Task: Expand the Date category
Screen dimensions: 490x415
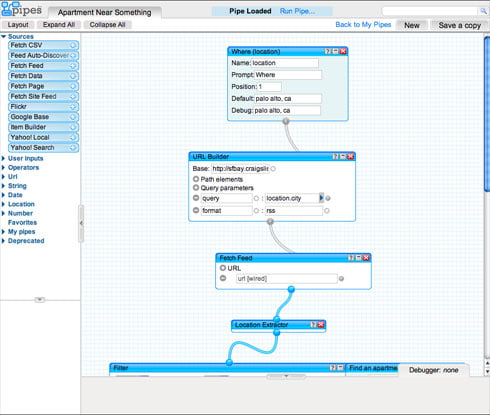Action: coord(3,195)
